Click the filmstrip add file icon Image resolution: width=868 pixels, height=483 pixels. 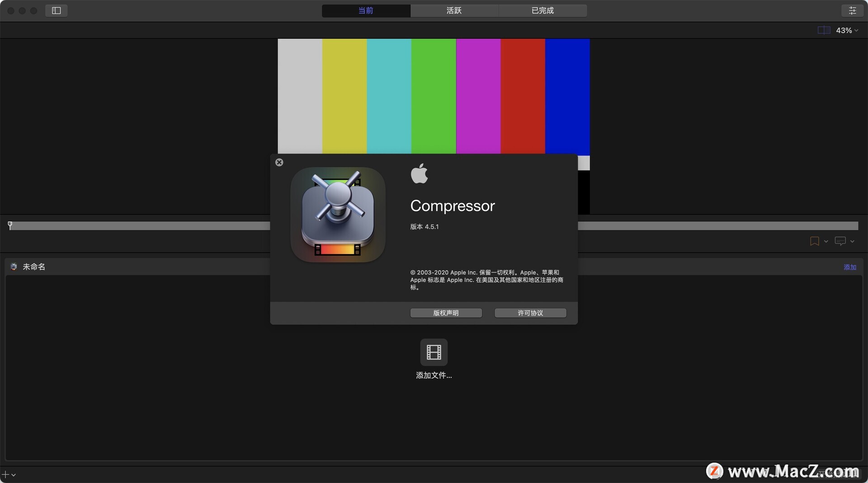pyautogui.click(x=434, y=352)
